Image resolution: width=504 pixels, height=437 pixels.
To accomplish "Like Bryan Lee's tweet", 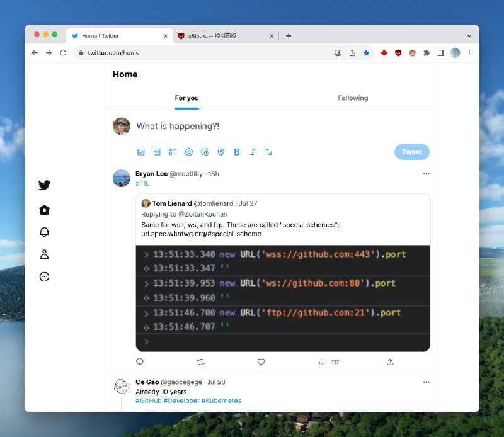I will (x=261, y=361).
